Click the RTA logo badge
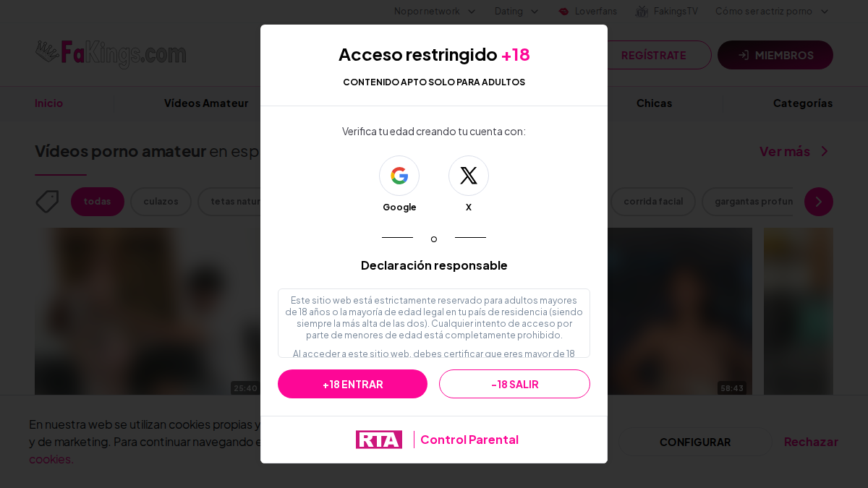This screenshot has width=868, height=488. tap(379, 440)
